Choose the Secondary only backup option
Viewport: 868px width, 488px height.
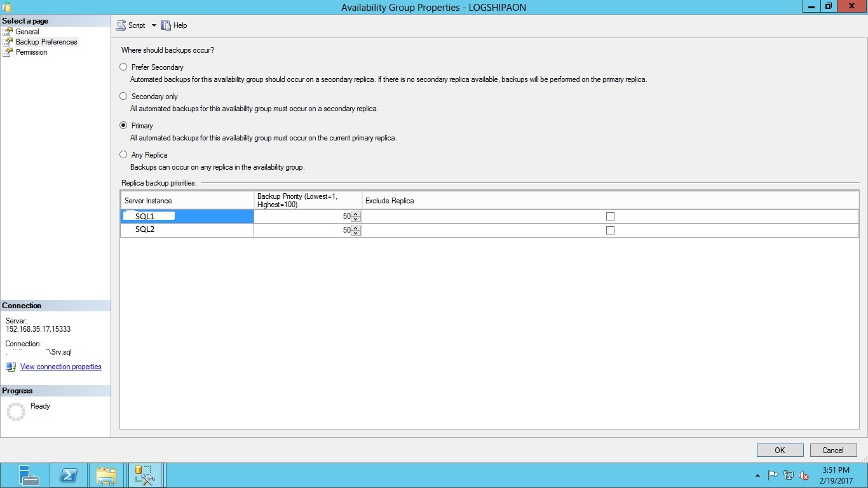(123, 96)
